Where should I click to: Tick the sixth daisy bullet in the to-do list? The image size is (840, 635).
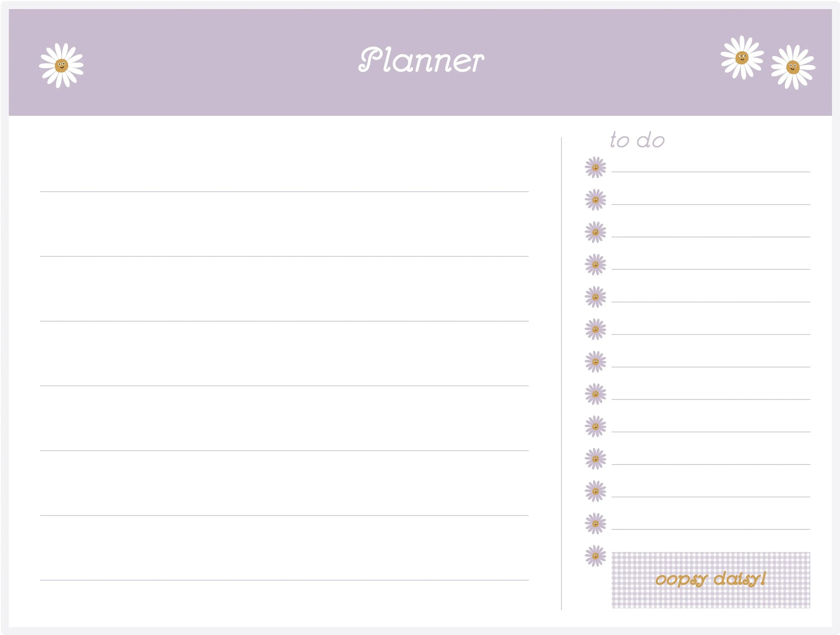595,329
